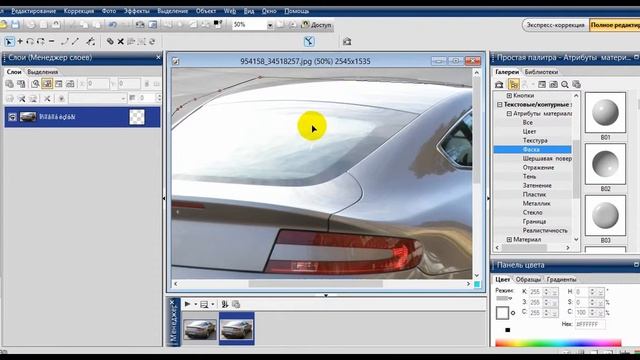
Task: Click the house icon in attribute toolbar
Action: point(347,41)
